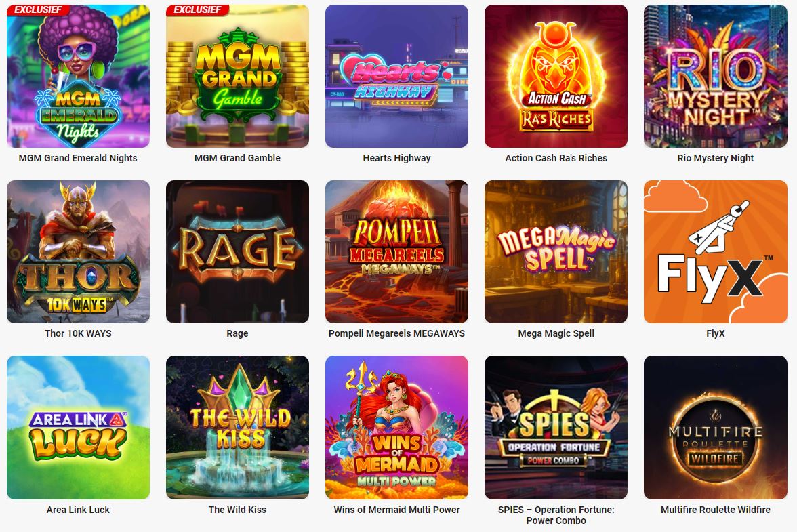Open the Action Cash Ra's Riches tile
The image size is (797, 532).
click(556, 76)
